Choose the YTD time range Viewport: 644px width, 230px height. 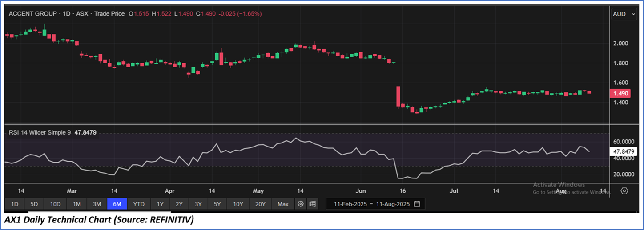[x=139, y=204]
